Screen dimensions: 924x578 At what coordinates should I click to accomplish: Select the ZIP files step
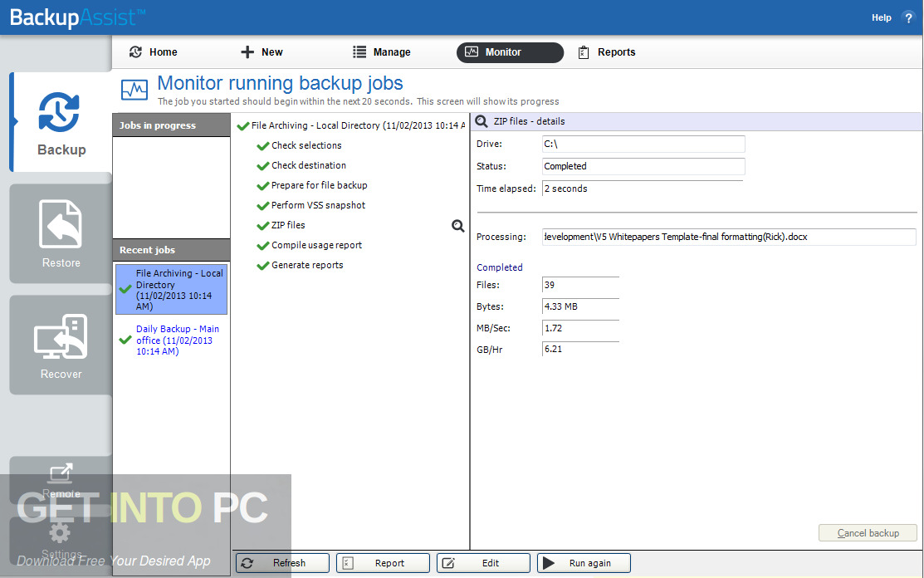click(288, 226)
